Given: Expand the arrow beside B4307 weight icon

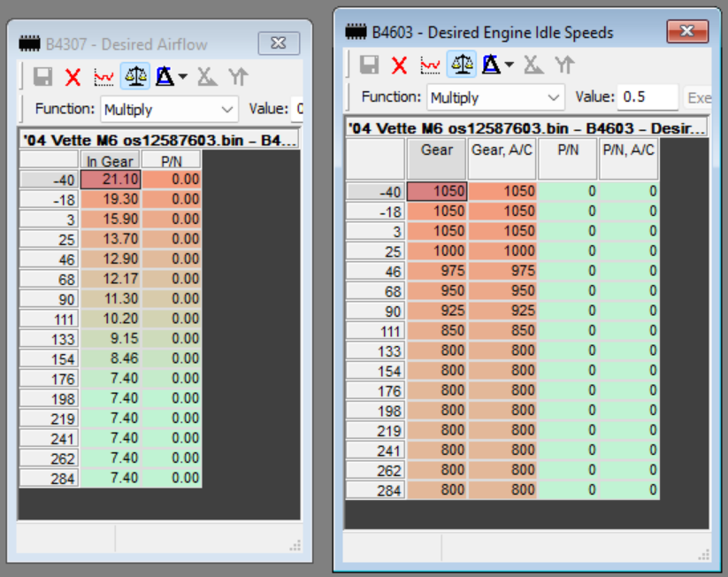Looking at the screenshot, I should click(183, 77).
